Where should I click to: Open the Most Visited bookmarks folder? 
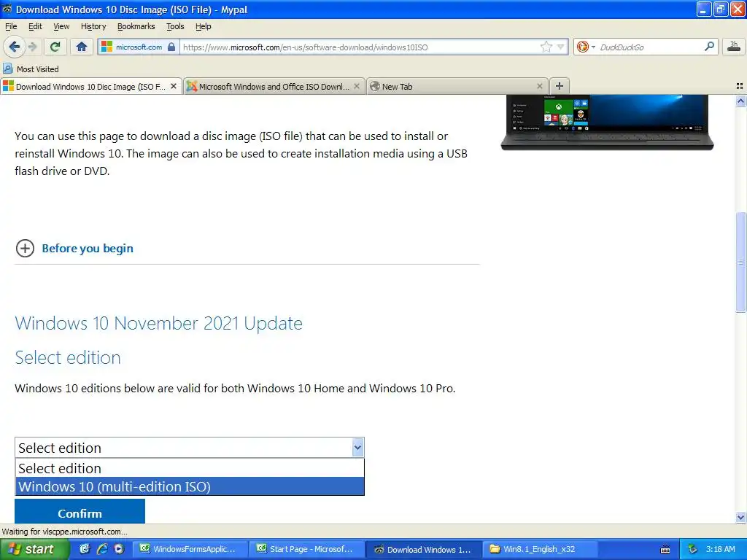point(31,69)
